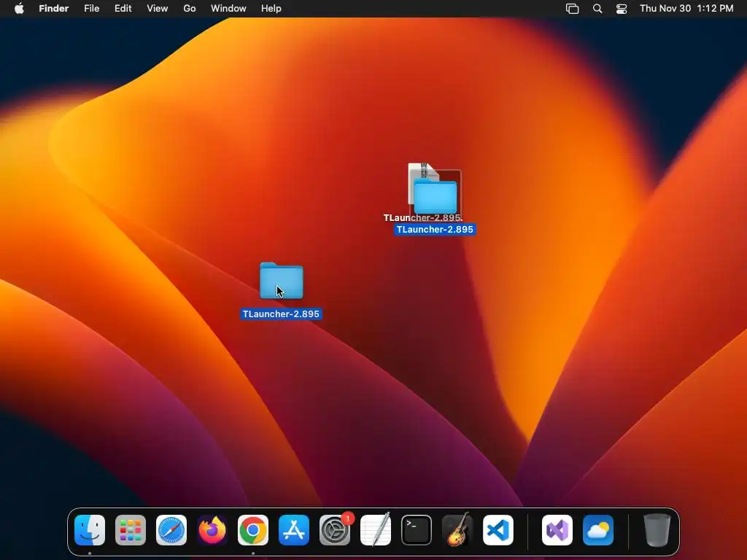
Task: Select the folder overlapping the zip archive
Action: coord(436,196)
